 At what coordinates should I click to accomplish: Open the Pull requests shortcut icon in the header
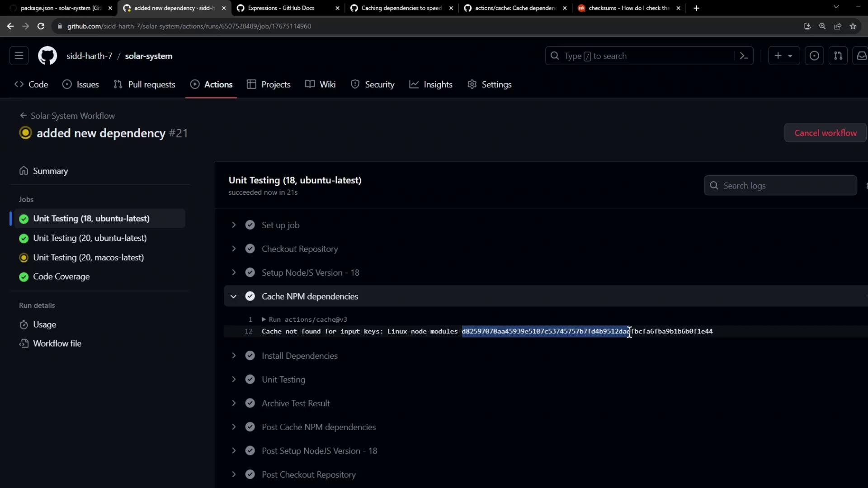point(838,56)
